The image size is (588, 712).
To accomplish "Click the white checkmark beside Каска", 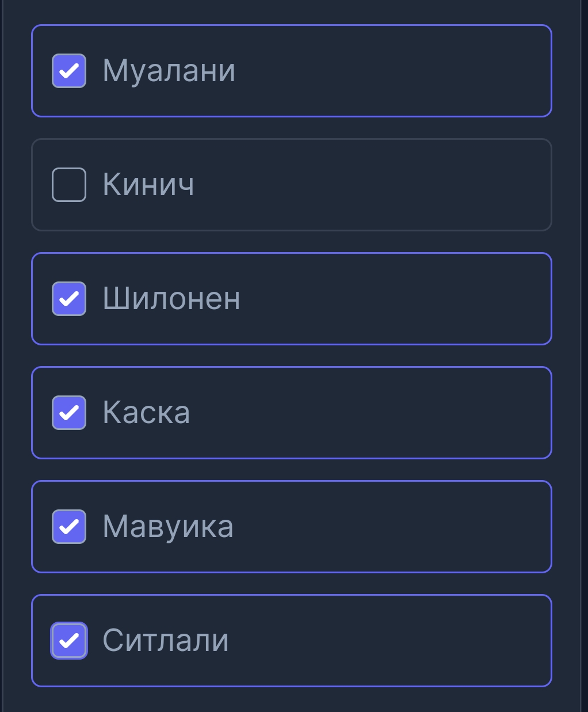I will 69,413.
